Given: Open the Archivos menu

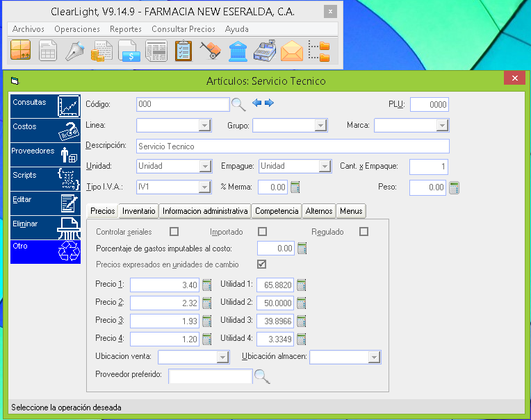Looking at the screenshot, I should pos(28,29).
